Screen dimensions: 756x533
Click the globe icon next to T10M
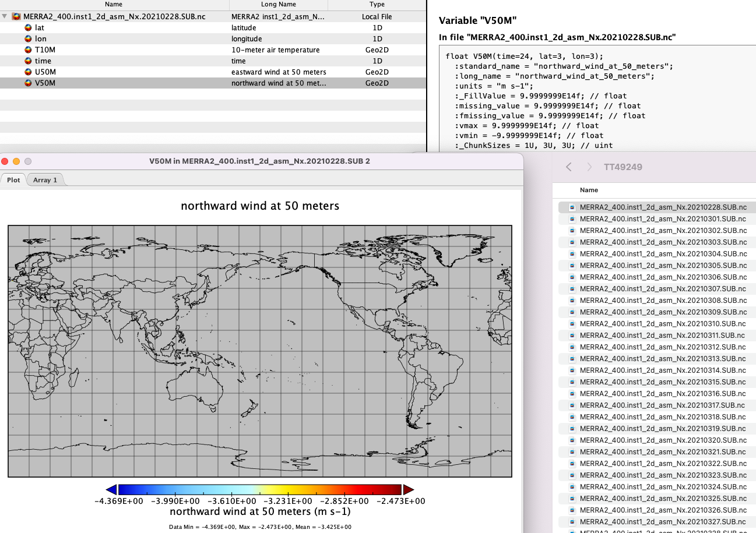(28, 50)
